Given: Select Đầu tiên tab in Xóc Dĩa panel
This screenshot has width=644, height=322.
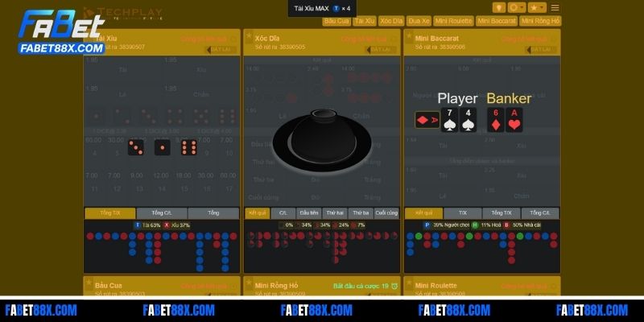Looking at the screenshot, I should click(x=309, y=213).
